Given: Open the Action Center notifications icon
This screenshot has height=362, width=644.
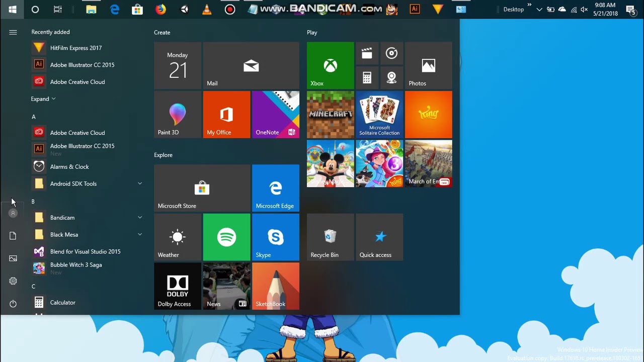Looking at the screenshot, I should coord(630,9).
